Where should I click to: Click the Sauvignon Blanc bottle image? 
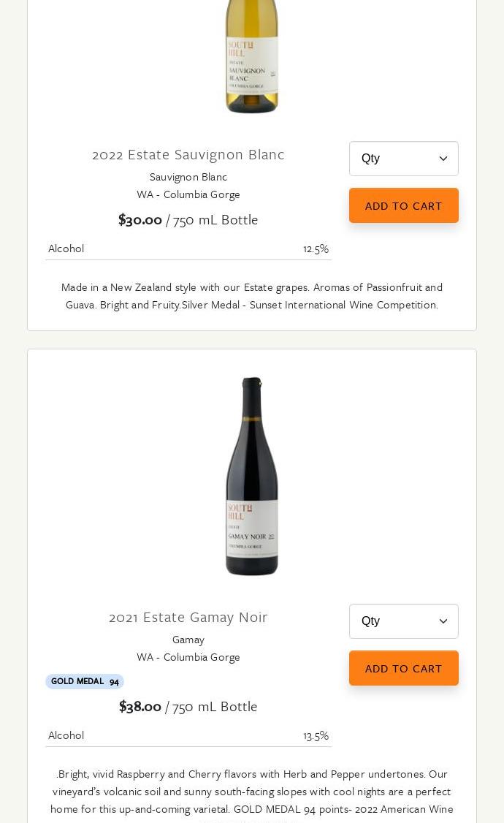coord(252,57)
